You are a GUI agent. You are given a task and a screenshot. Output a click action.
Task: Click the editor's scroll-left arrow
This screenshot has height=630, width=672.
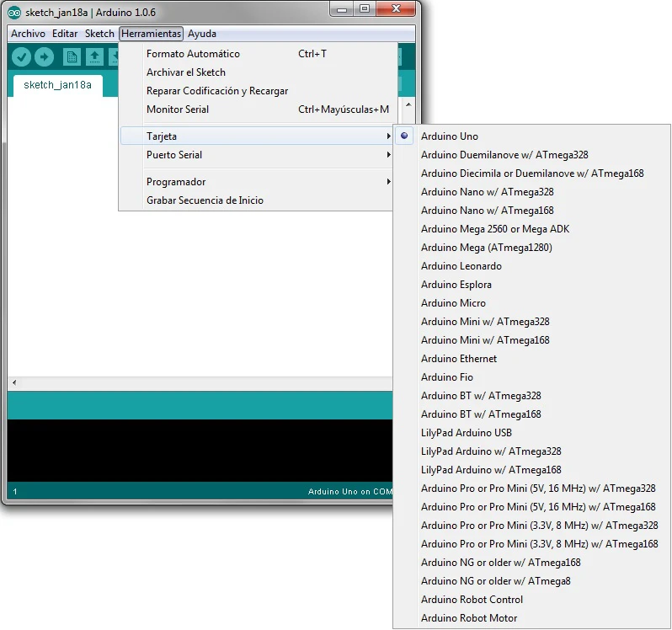[x=13, y=382]
